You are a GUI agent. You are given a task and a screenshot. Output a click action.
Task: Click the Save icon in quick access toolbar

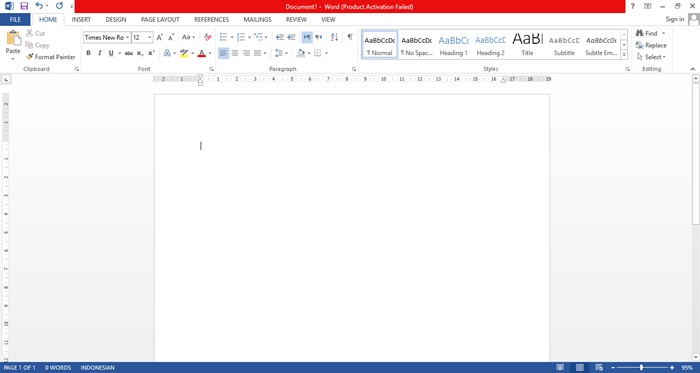[x=24, y=6]
